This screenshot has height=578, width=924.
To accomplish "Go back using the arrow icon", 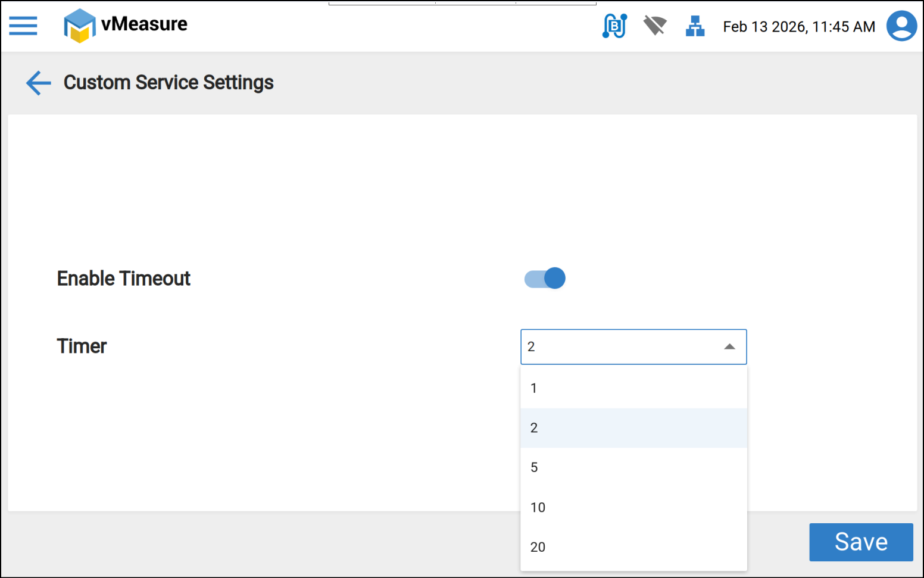I will [39, 83].
